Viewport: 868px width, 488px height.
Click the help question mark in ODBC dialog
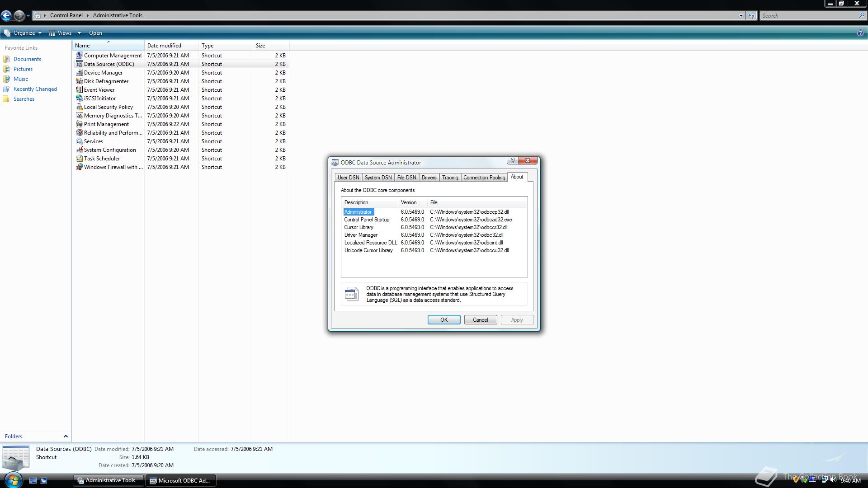(512, 161)
